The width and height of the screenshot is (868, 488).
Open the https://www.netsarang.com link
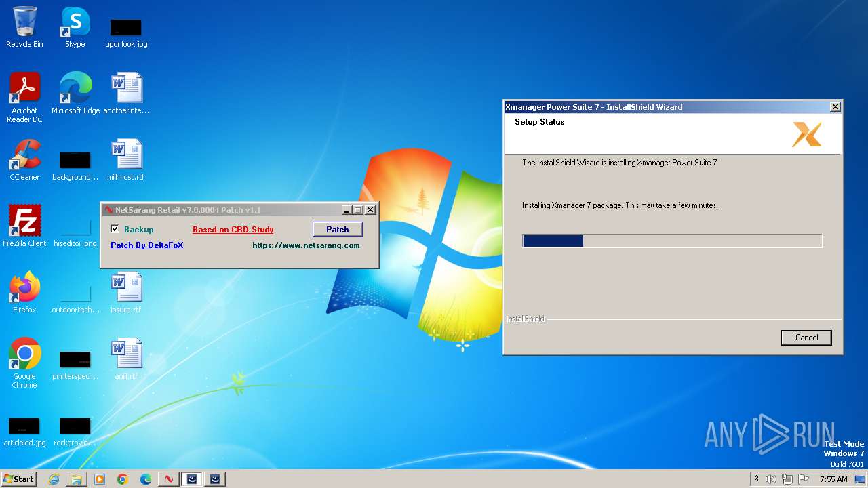click(306, 245)
